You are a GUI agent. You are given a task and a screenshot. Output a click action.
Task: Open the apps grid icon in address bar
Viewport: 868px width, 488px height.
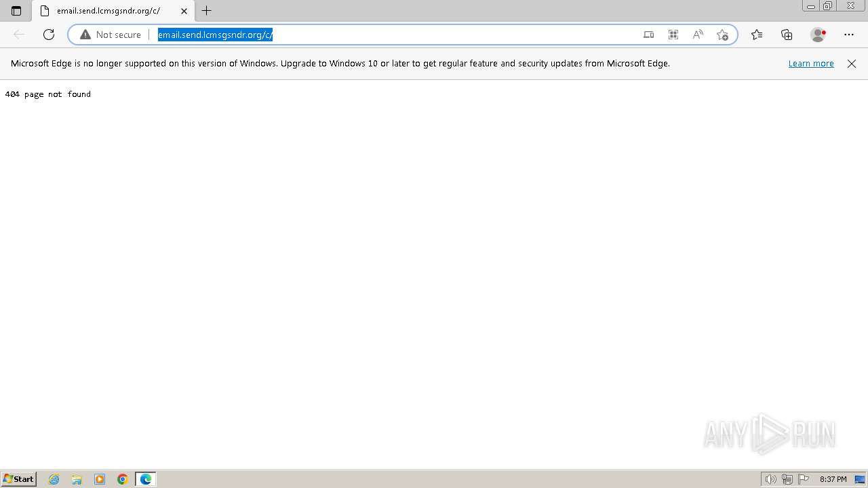pos(673,35)
